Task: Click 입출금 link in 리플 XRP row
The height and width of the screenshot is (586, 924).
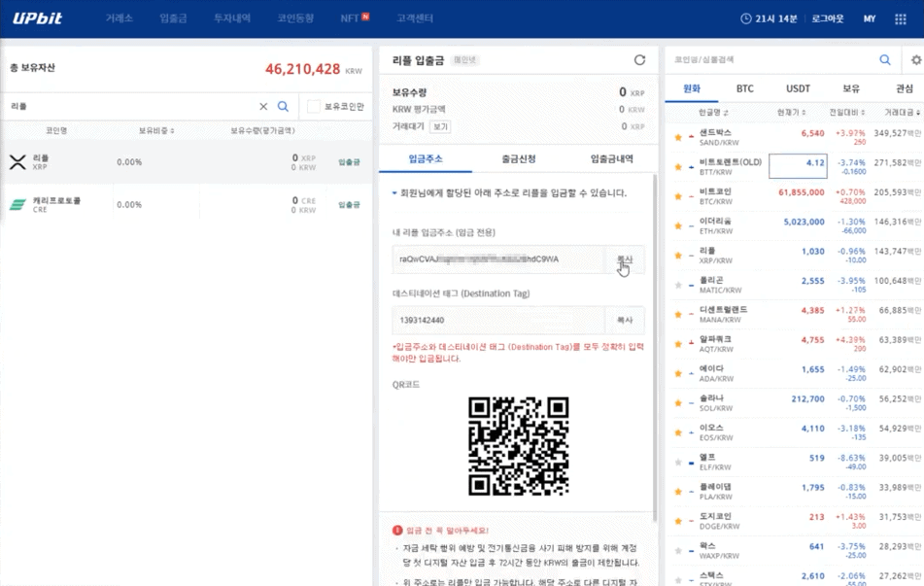Action: tap(349, 162)
